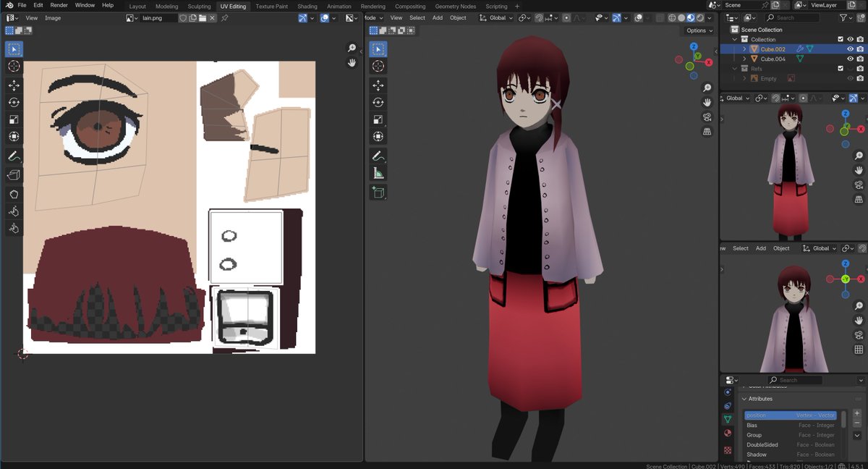The width and height of the screenshot is (868, 469).
Task: Switch to the Geometry Nodes workspace tab
Action: [x=456, y=7]
